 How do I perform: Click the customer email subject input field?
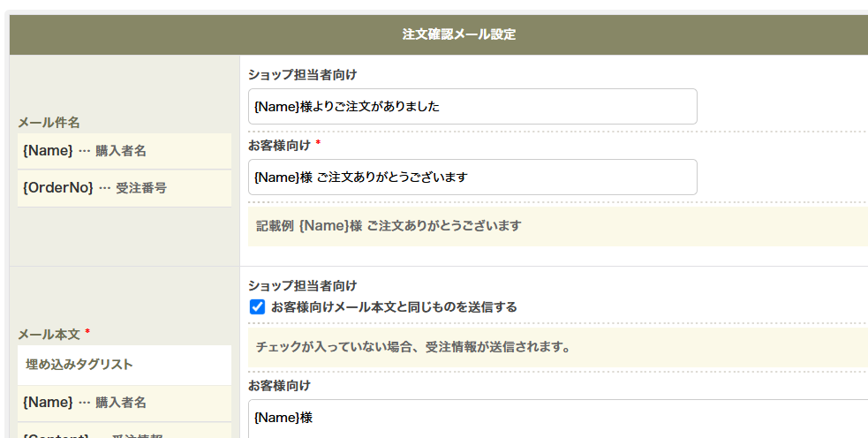click(472, 177)
